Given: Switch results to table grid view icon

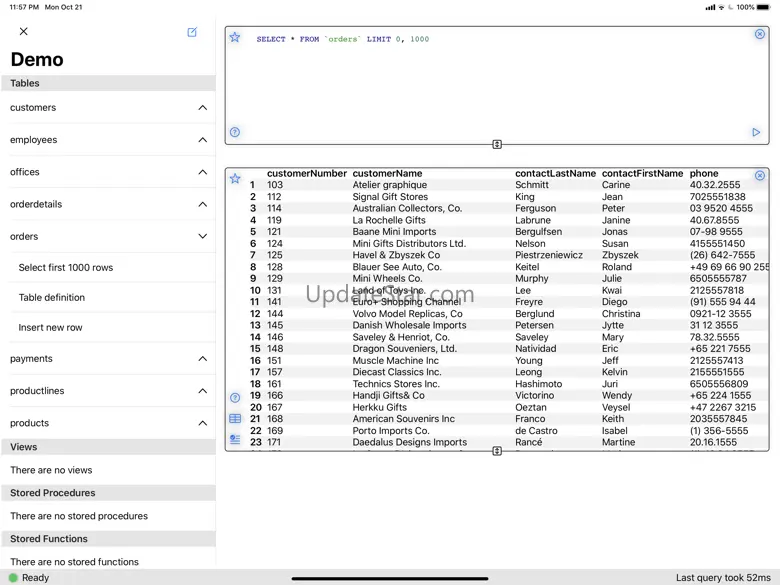Looking at the screenshot, I should tap(235, 418).
